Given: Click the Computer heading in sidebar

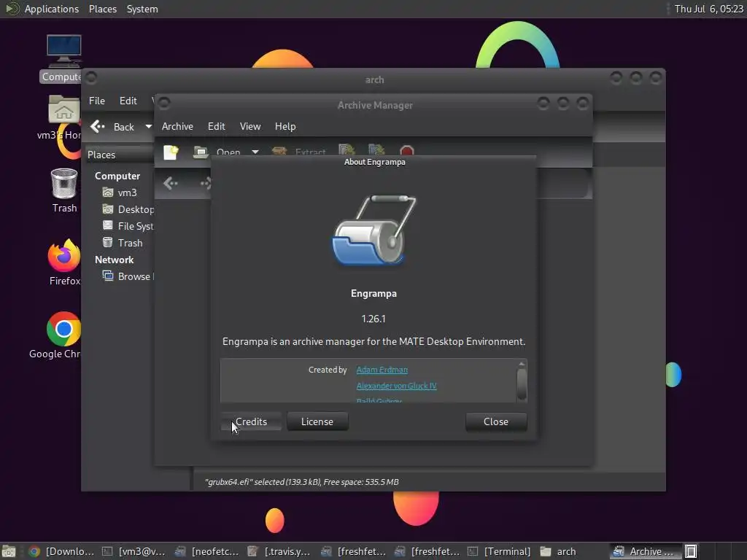Looking at the screenshot, I should point(117,176).
